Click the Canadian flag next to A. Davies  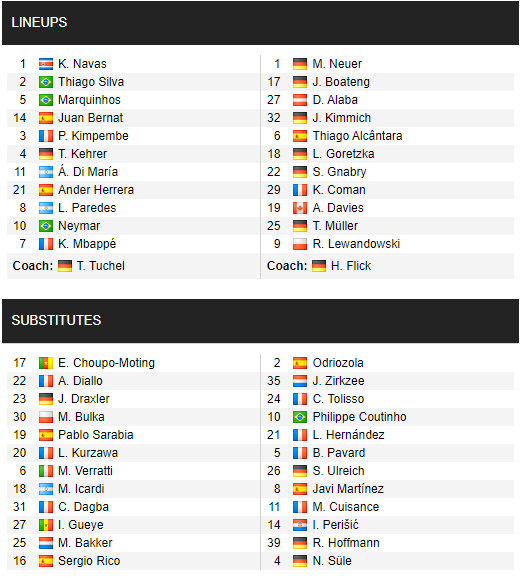(x=300, y=208)
